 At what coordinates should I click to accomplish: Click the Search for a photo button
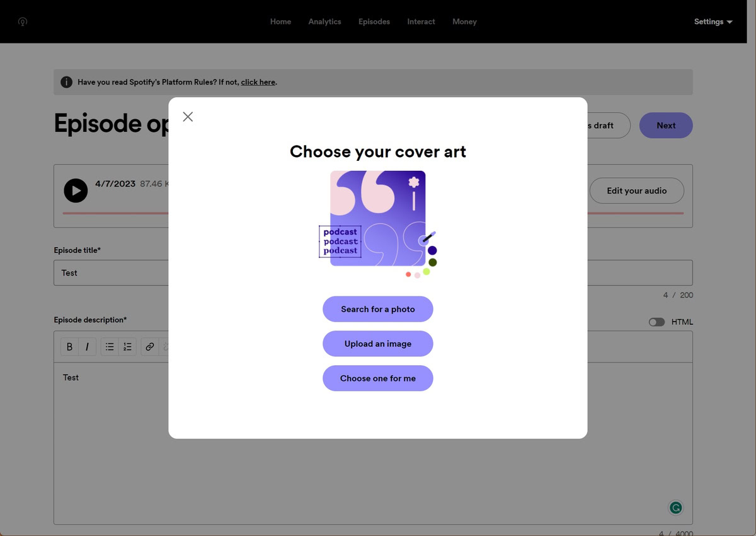(x=378, y=309)
